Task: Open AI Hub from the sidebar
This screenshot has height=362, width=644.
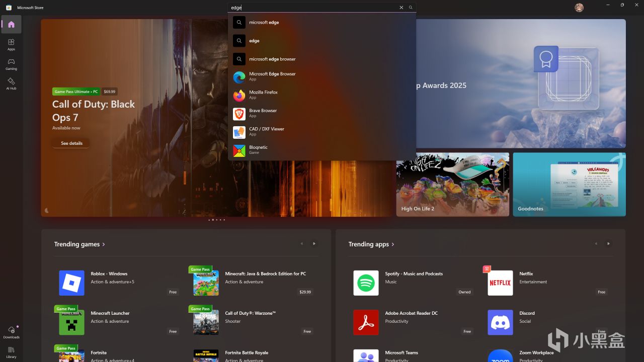Action: [11, 84]
